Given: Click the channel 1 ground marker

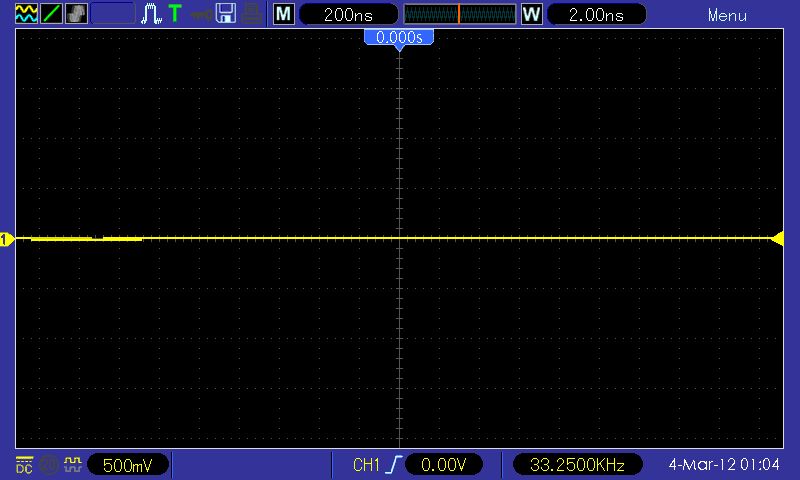Looking at the screenshot, I should [x=6, y=239].
